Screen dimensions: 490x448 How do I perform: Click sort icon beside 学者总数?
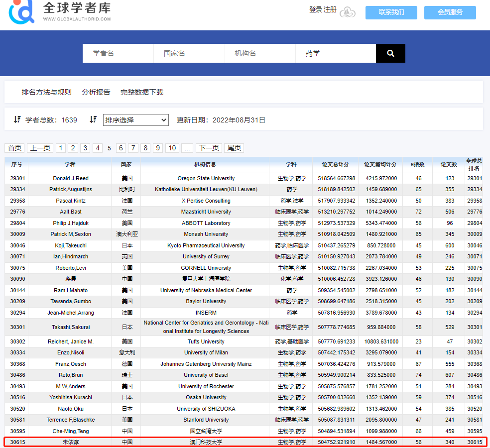tap(17, 120)
